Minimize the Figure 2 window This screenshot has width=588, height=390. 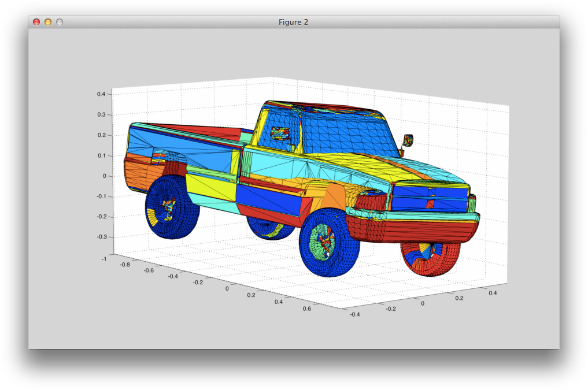[48, 22]
